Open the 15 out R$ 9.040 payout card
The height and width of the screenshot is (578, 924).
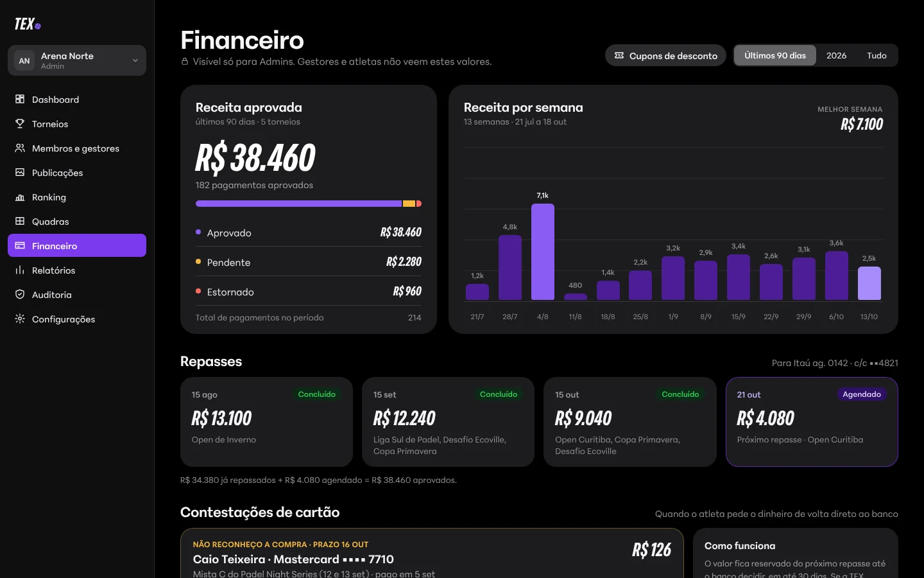630,422
